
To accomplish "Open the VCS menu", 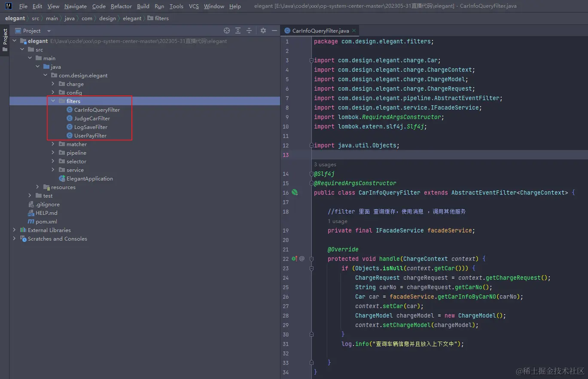I will 194,6.
